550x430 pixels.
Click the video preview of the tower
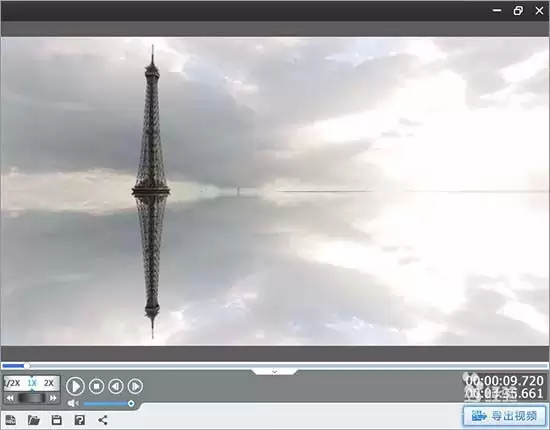pyautogui.click(x=275, y=192)
